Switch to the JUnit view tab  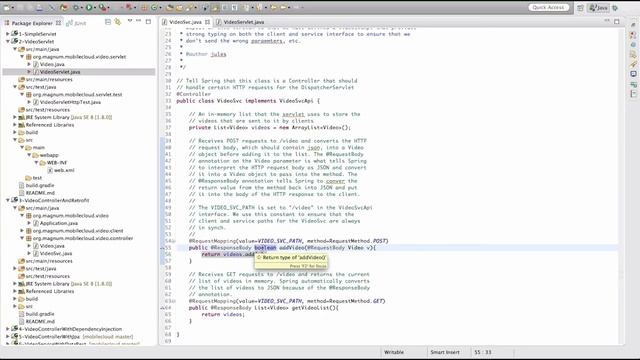pos(76,23)
